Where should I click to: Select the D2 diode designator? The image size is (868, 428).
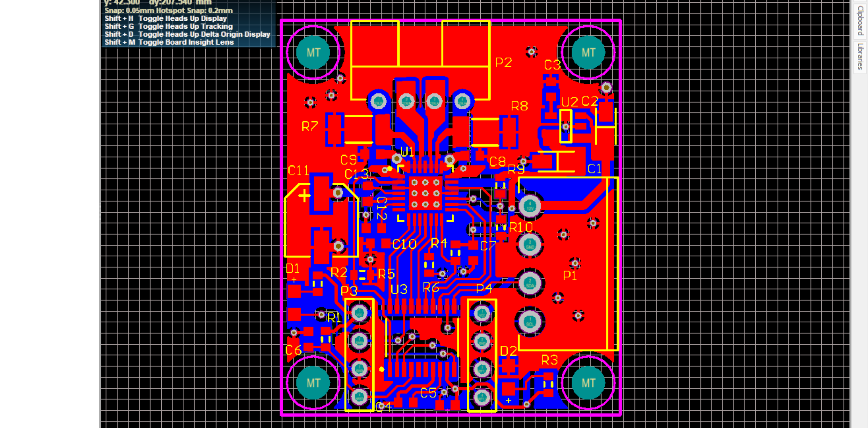point(508,351)
